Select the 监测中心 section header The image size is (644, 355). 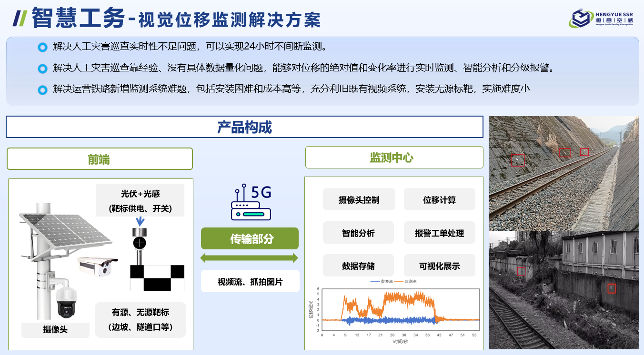tap(394, 158)
